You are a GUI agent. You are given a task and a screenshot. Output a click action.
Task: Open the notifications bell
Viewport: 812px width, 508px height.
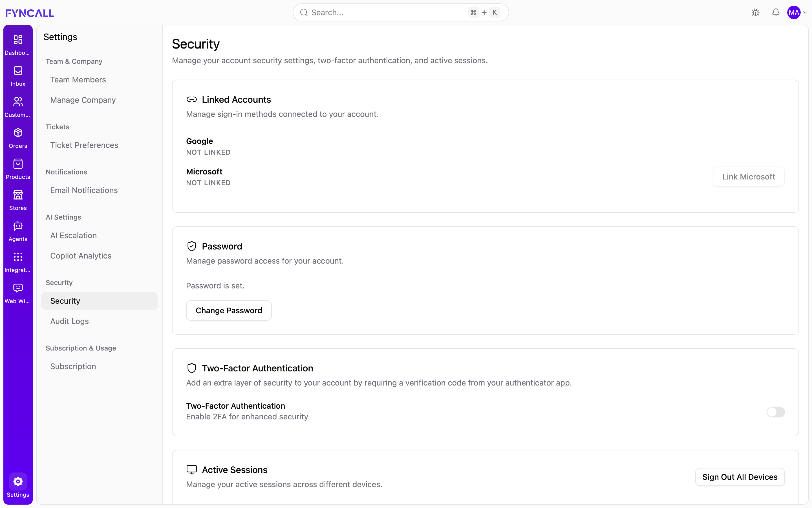[776, 12]
